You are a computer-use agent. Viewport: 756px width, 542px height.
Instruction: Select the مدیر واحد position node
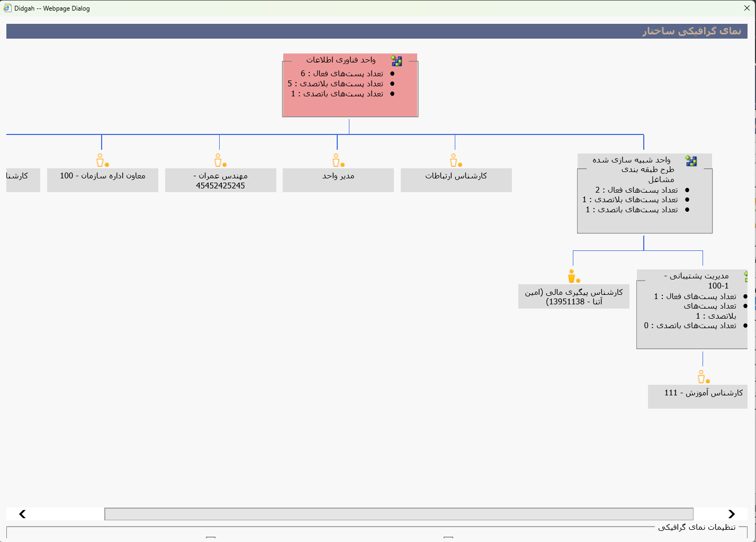tap(338, 180)
